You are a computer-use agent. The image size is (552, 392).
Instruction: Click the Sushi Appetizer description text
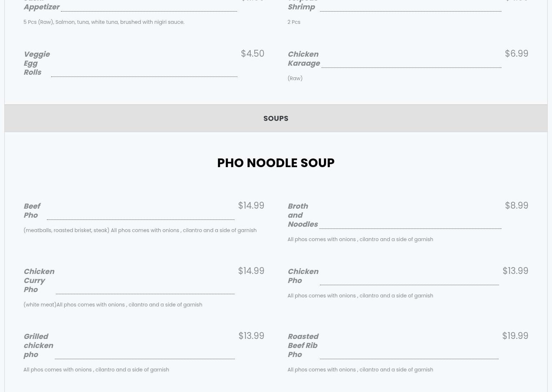[104, 22]
